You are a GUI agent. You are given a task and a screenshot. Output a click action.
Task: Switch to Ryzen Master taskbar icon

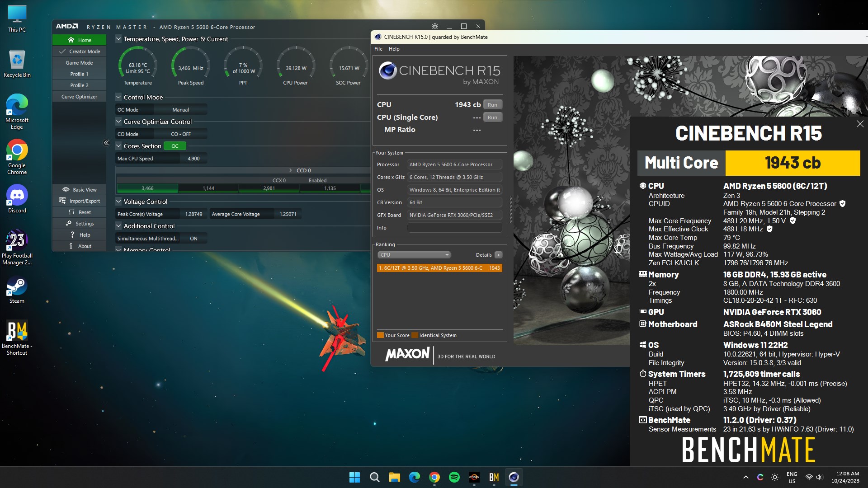[x=474, y=477]
